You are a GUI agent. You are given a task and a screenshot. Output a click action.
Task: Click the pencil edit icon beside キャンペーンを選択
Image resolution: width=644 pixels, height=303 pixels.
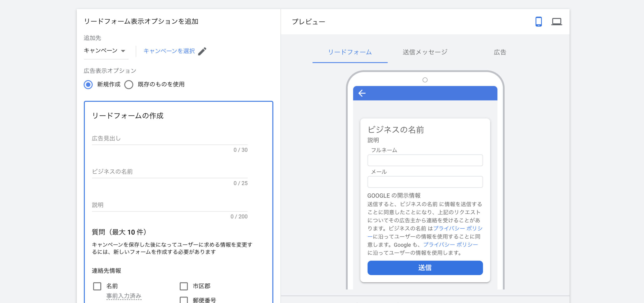pos(202,51)
